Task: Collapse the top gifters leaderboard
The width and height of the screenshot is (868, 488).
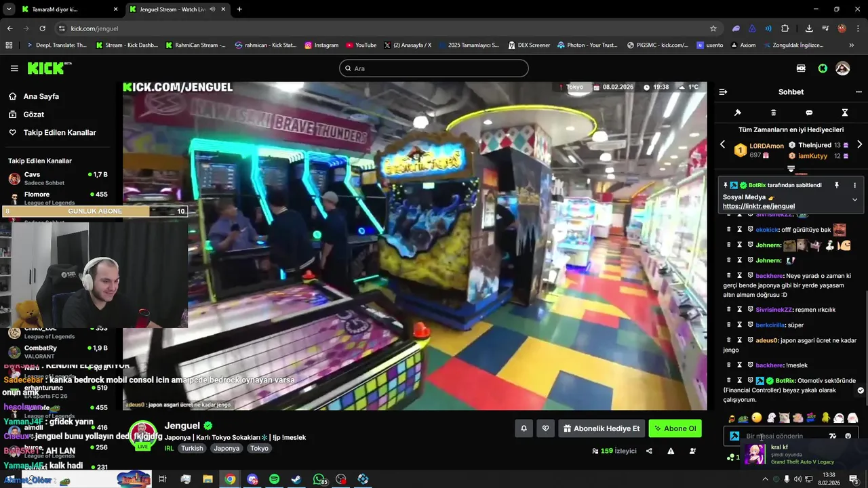Action: coord(791,168)
